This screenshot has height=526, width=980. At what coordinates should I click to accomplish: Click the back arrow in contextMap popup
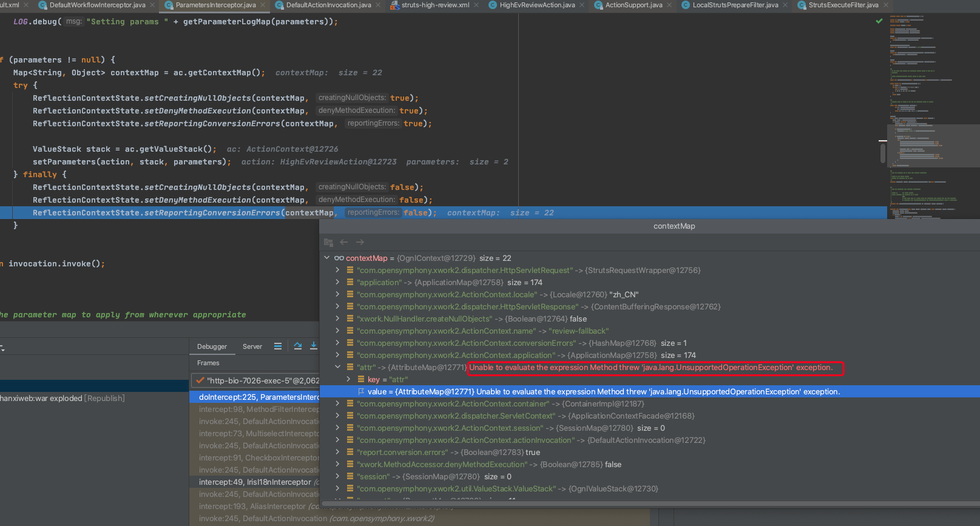[344, 242]
